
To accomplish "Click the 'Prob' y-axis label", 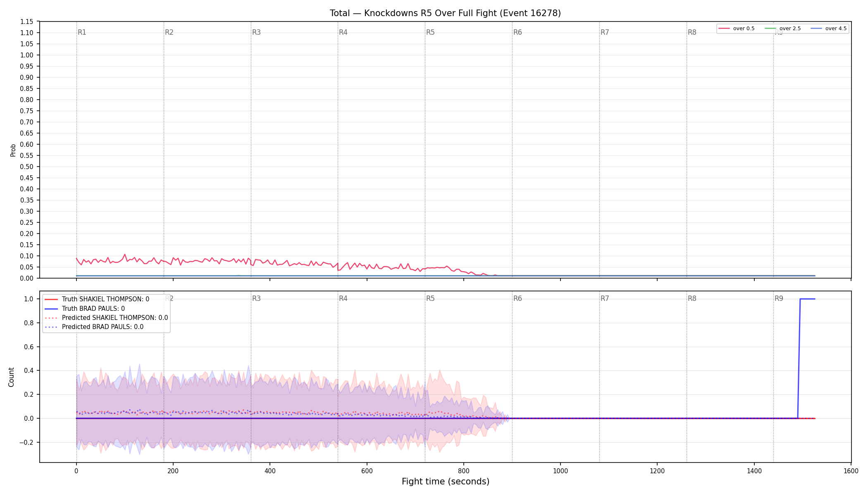I will (13, 150).
